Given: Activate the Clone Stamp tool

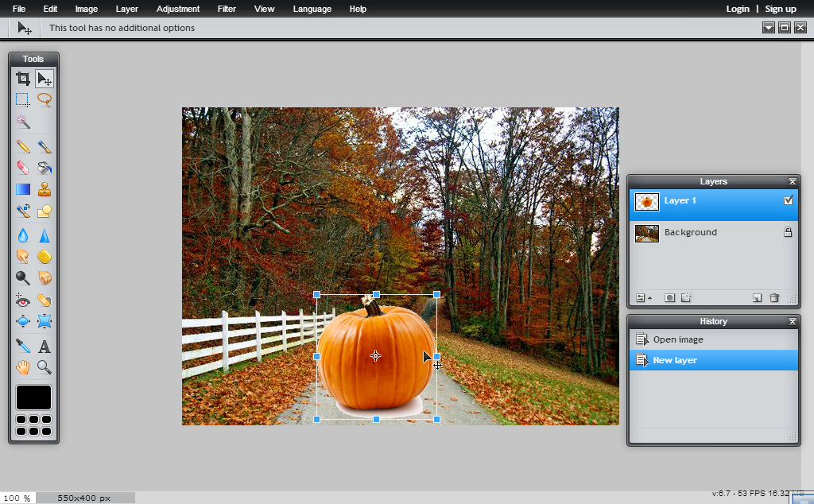Looking at the screenshot, I should (45, 189).
